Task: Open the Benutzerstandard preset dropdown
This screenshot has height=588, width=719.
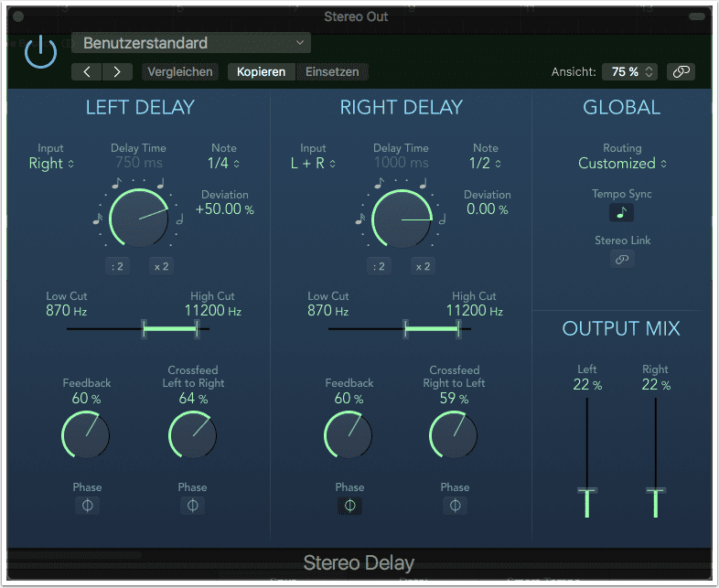Action: click(x=191, y=43)
